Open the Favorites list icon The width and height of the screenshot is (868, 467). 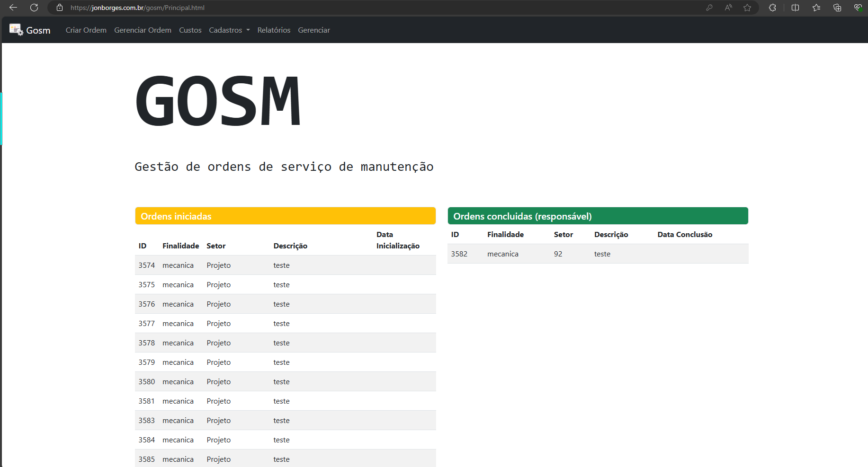pyautogui.click(x=816, y=8)
